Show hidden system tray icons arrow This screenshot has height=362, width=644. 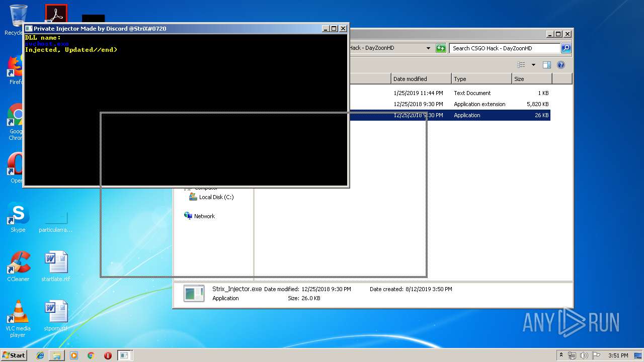tap(561, 355)
